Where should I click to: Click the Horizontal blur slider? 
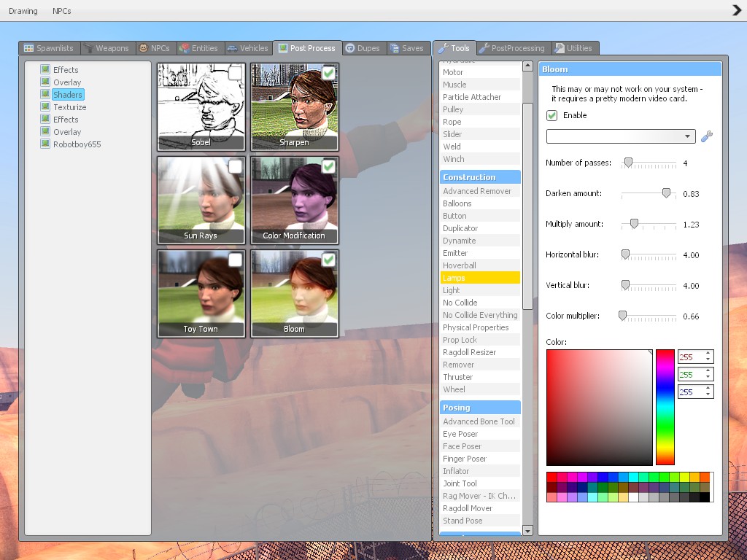(649, 255)
